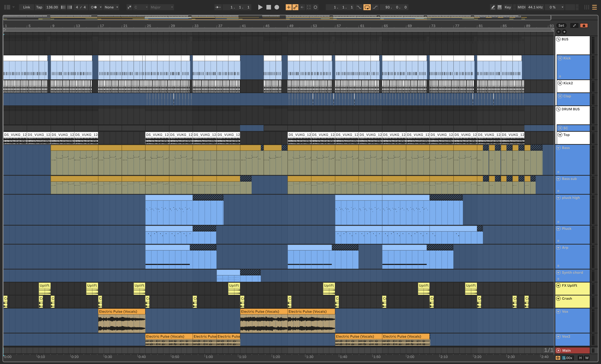Toggle the Arrangement Loop switch

click(367, 7)
